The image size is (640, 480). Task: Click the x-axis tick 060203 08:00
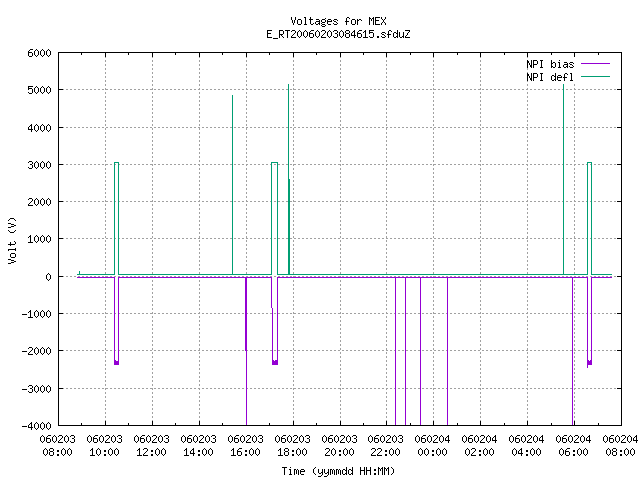58,445
